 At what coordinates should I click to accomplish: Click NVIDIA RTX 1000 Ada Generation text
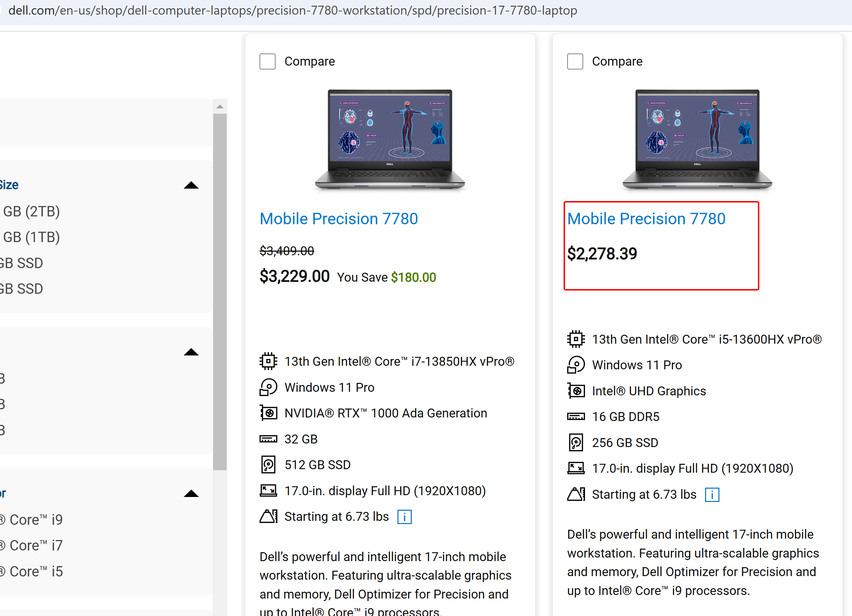pyautogui.click(x=386, y=413)
